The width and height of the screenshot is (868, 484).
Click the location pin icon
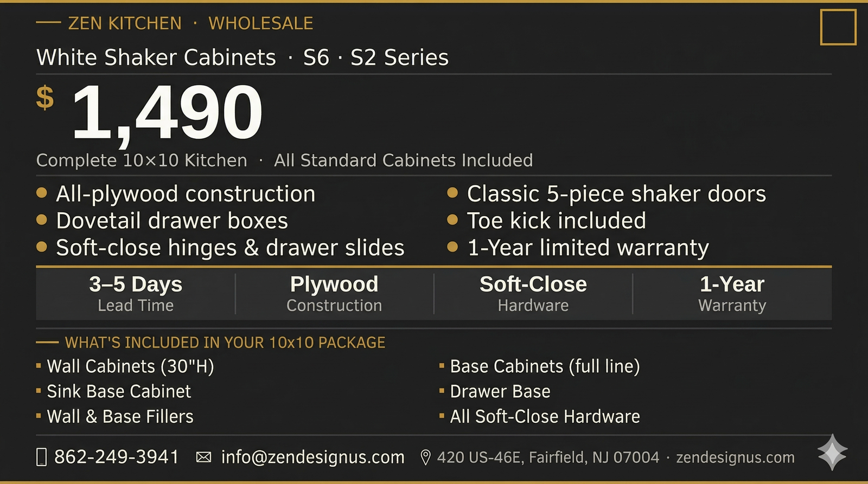pyautogui.click(x=426, y=458)
